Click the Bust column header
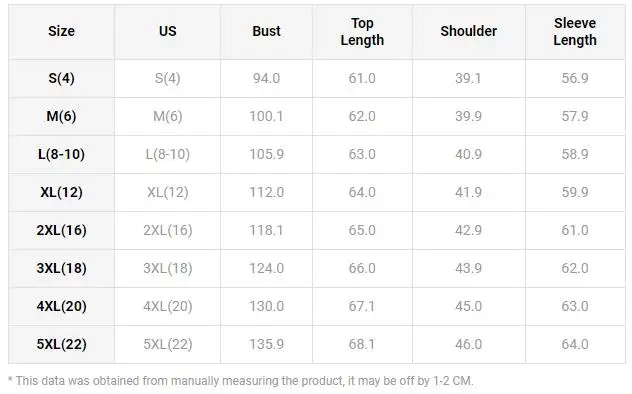This screenshot has height=394, width=632. point(266,31)
